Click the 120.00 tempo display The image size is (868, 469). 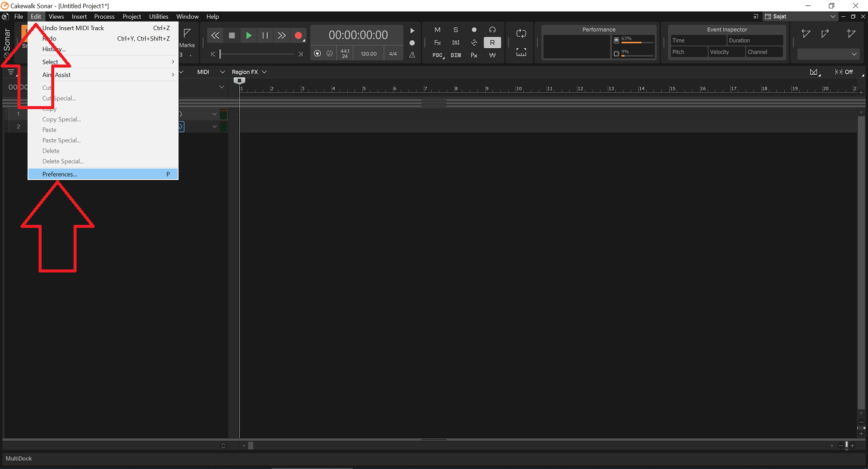pyautogui.click(x=368, y=54)
